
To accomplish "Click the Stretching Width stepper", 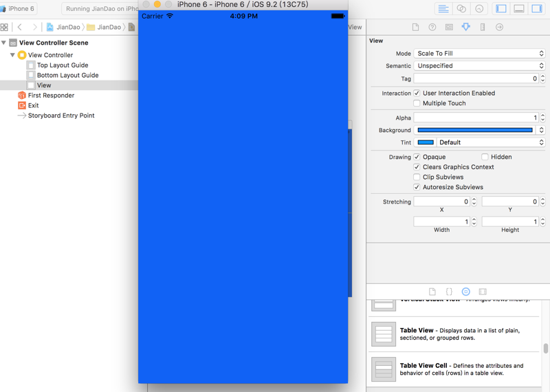I will 474,222.
